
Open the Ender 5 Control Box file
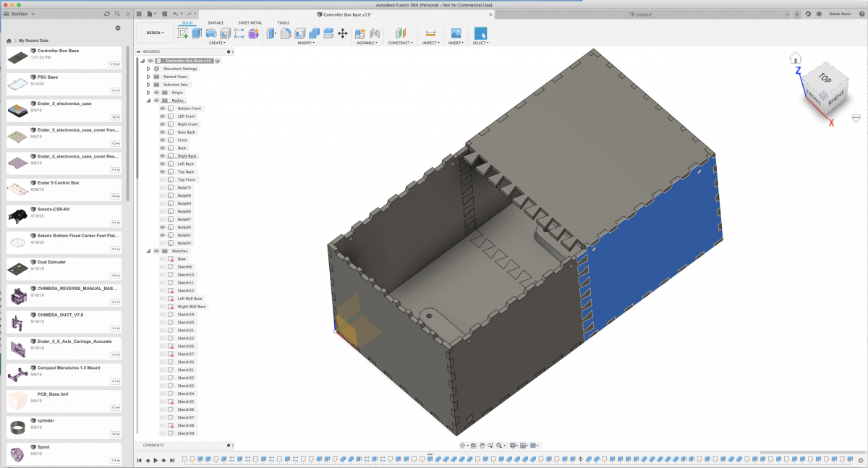click(63, 190)
